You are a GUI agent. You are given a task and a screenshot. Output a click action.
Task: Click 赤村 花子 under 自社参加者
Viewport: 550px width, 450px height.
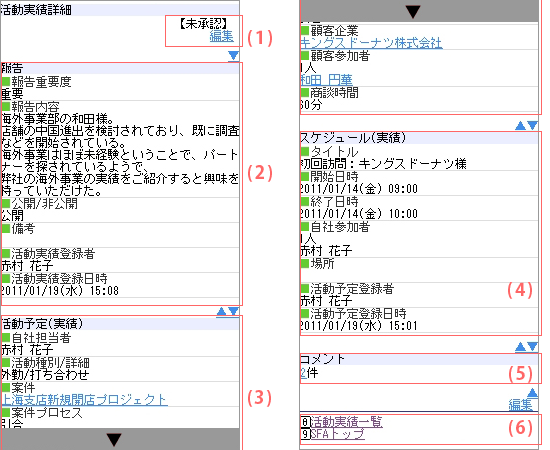326,251
